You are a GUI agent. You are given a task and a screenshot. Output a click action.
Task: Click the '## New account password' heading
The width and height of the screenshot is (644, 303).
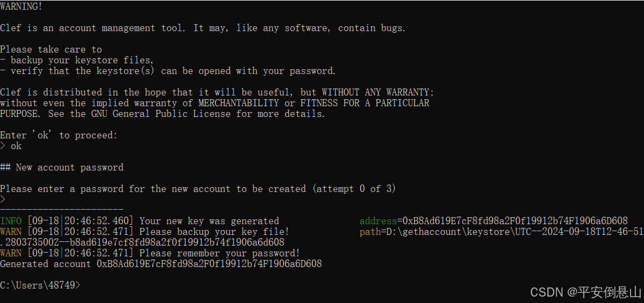(62, 167)
